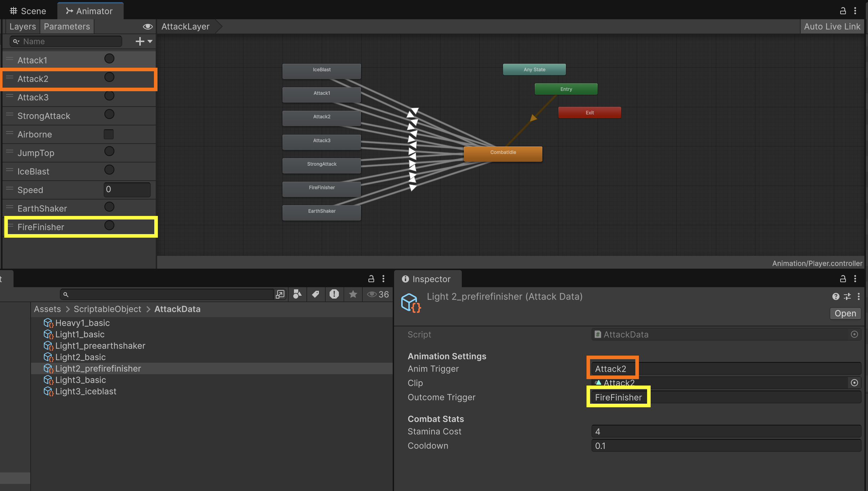Viewport: 868px width, 491px height.
Task: Switch to the Scene tab
Action: pos(28,11)
